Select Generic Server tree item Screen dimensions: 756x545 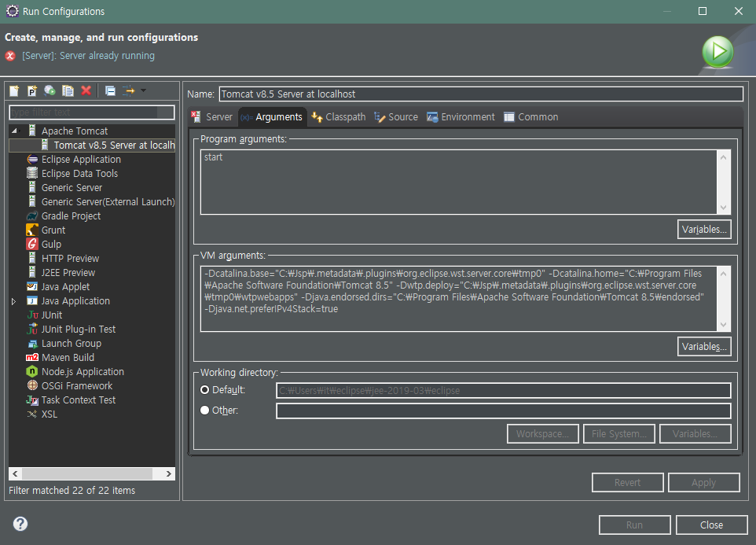coord(72,188)
